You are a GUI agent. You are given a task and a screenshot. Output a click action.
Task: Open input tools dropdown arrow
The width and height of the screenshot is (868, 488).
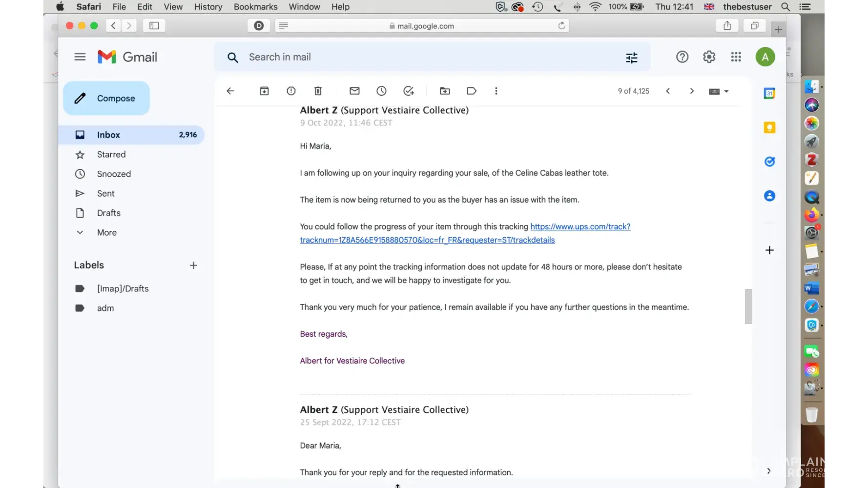pyautogui.click(x=726, y=91)
